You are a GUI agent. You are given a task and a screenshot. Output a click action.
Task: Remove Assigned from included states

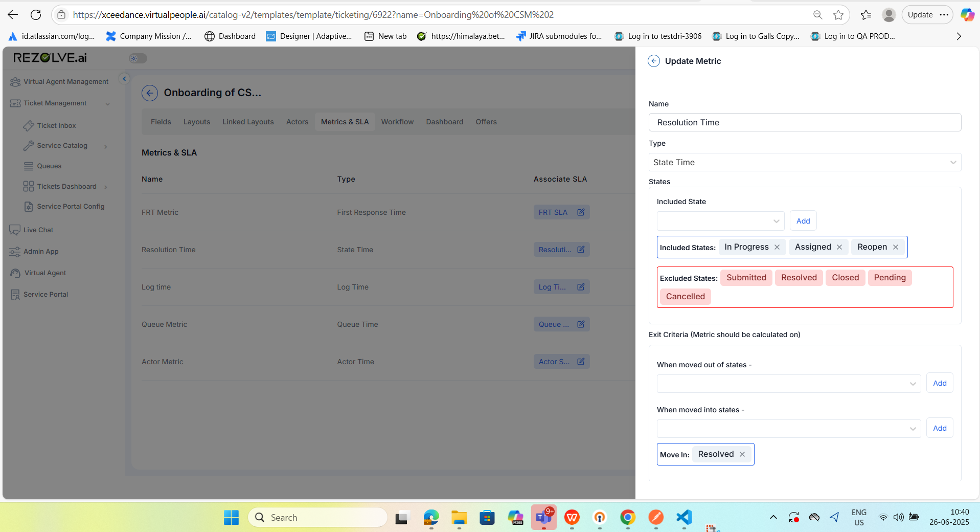click(x=839, y=247)
